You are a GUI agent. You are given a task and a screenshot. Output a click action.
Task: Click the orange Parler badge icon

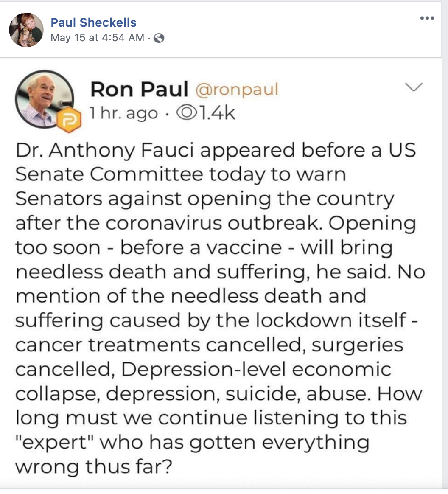[66, 122]
